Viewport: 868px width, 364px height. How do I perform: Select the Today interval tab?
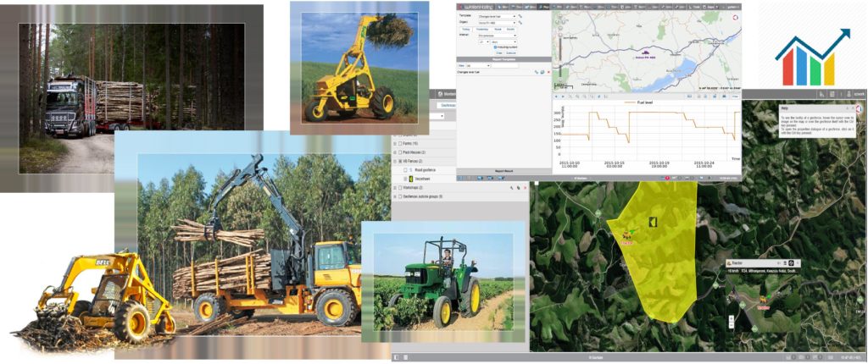(466, 30)
